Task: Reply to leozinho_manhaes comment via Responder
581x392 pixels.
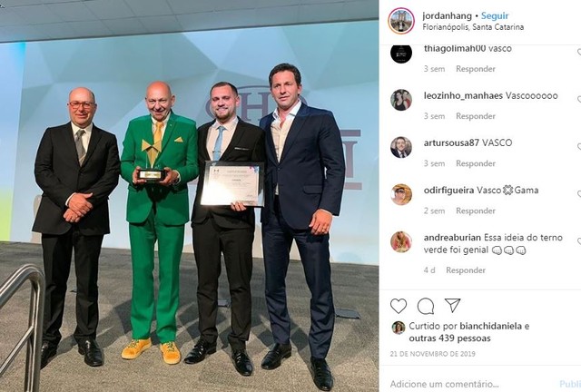Action: 476,116
